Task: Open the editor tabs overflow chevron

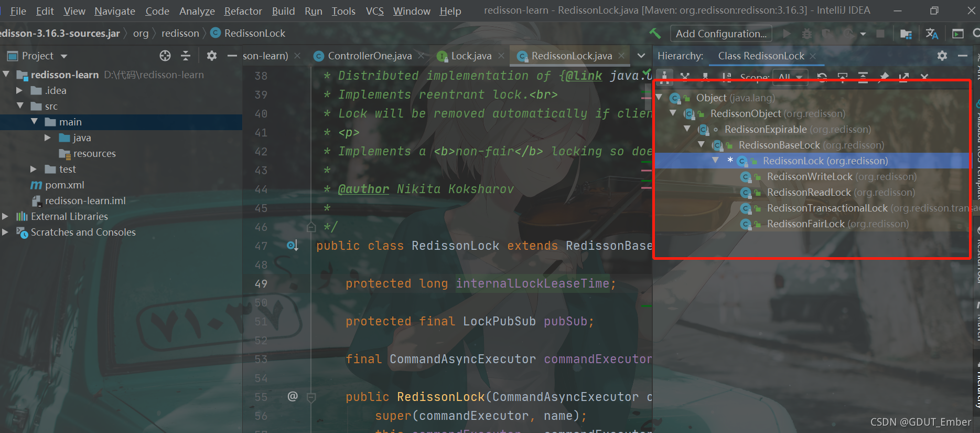Action: point(641,55)
